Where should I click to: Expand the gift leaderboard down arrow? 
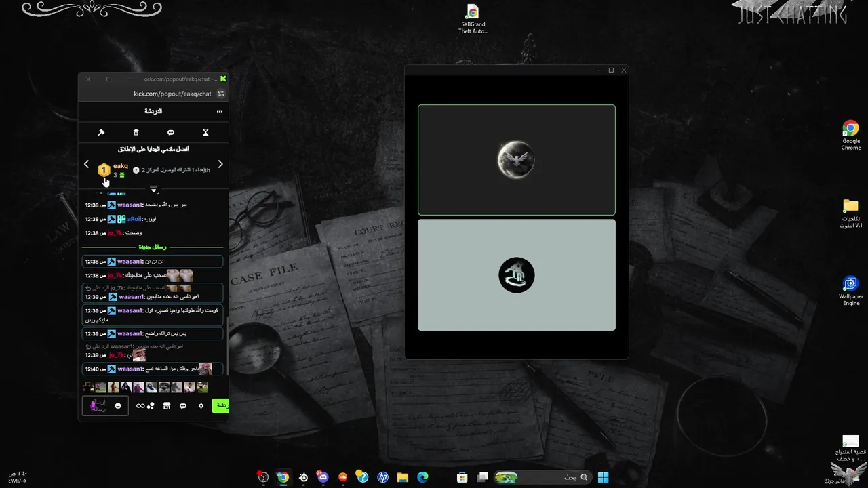click(x=154, y=189)
